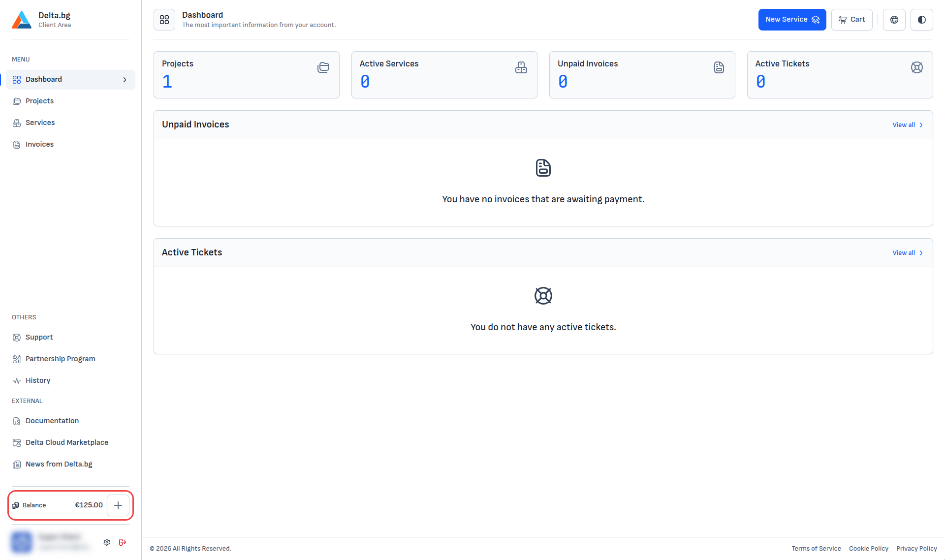Image resolution: width=945 pixels, height=560 pixels.
Task: Expand the Dashboard menu chevron
Action: coord(125,80)
